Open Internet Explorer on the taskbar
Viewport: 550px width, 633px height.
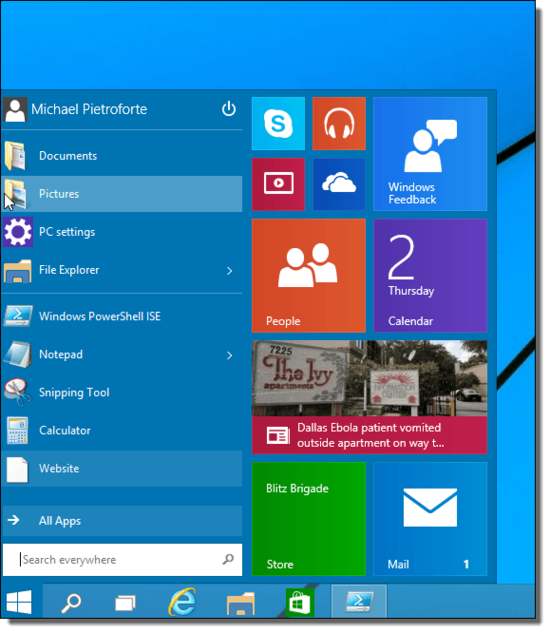[183, 602]
